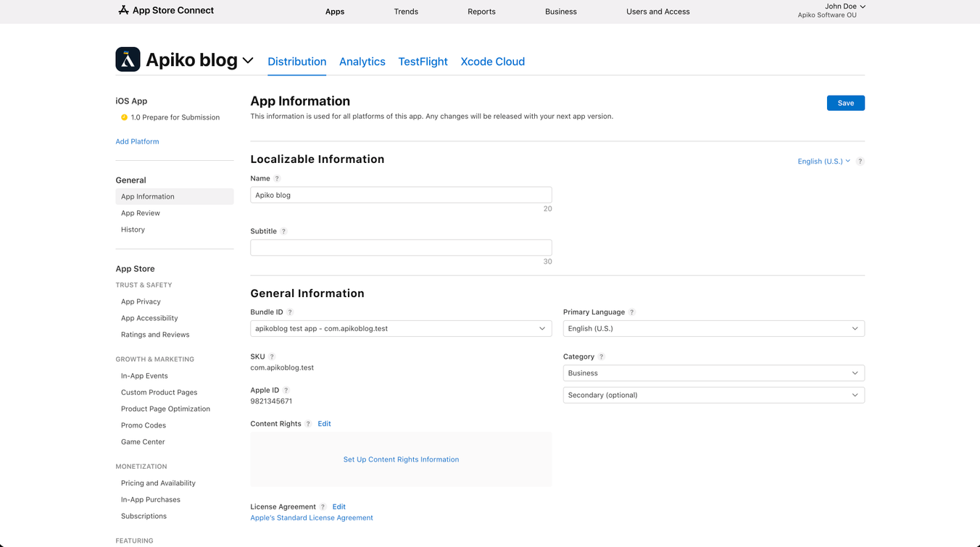Click the Apiko blog app icon

128,59
